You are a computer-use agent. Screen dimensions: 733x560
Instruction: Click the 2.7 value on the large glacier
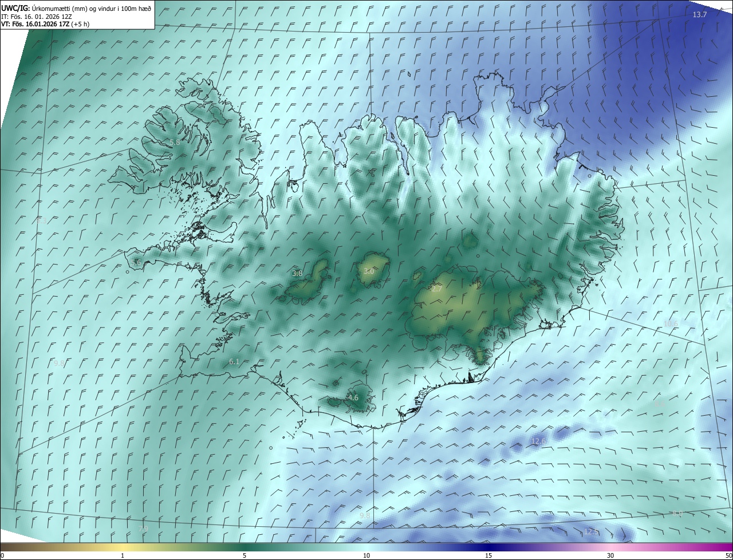point(436,289)
